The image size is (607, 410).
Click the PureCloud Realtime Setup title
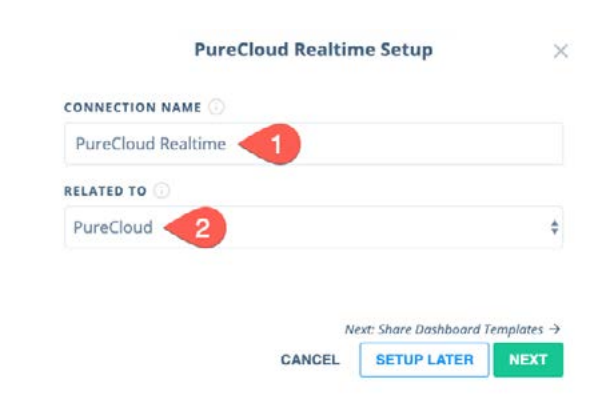coord(313,50)
